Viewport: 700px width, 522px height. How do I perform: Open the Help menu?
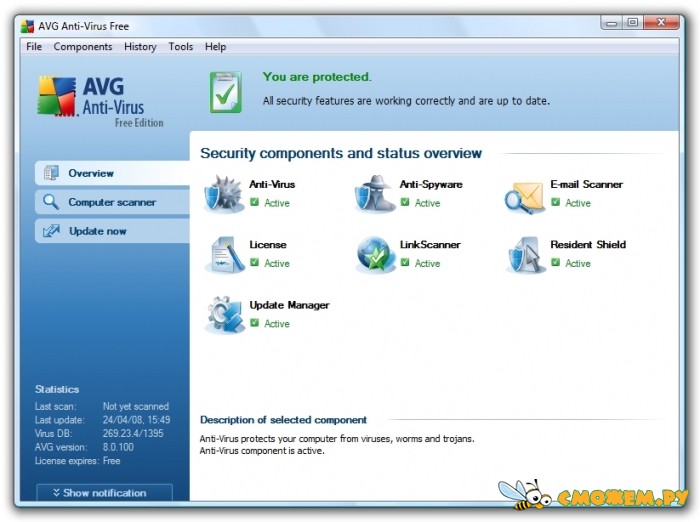[215, 46]
